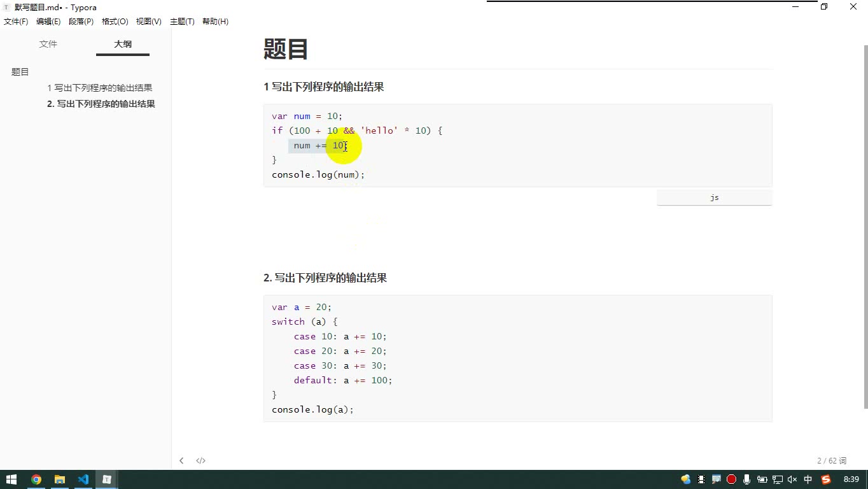Click the switch (a) { code line
Image resolution: width=868 pixels, height=489 pixels.
coord(304,322)
